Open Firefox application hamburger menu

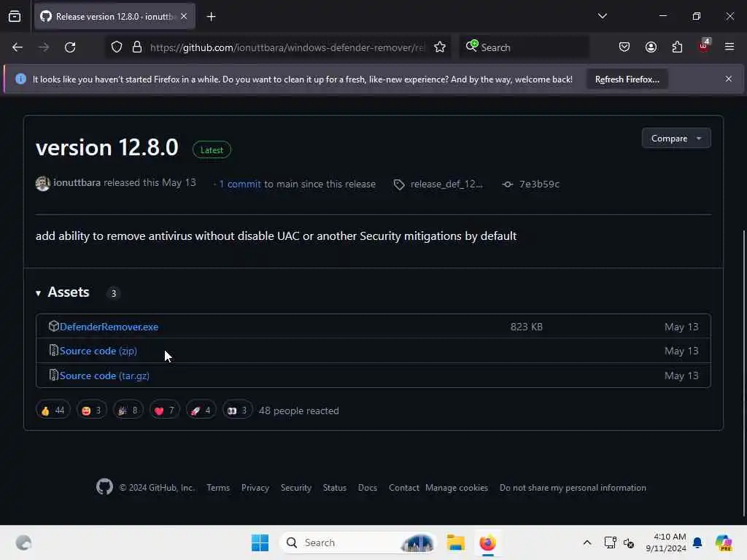(x=729, y=47)
